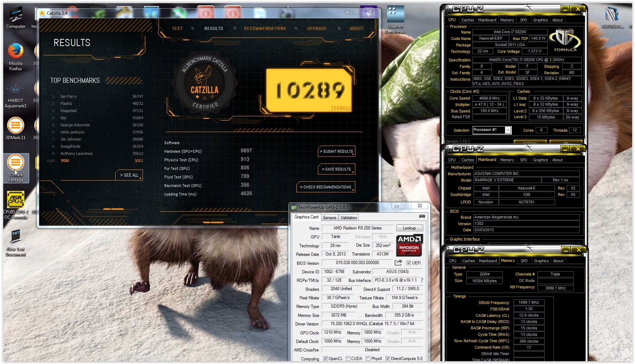Image resolution: width=635 pixels, height=364 pixels.
Task: Click the Bus Interface question mark in GPU-Z
Action: [421, 280]
